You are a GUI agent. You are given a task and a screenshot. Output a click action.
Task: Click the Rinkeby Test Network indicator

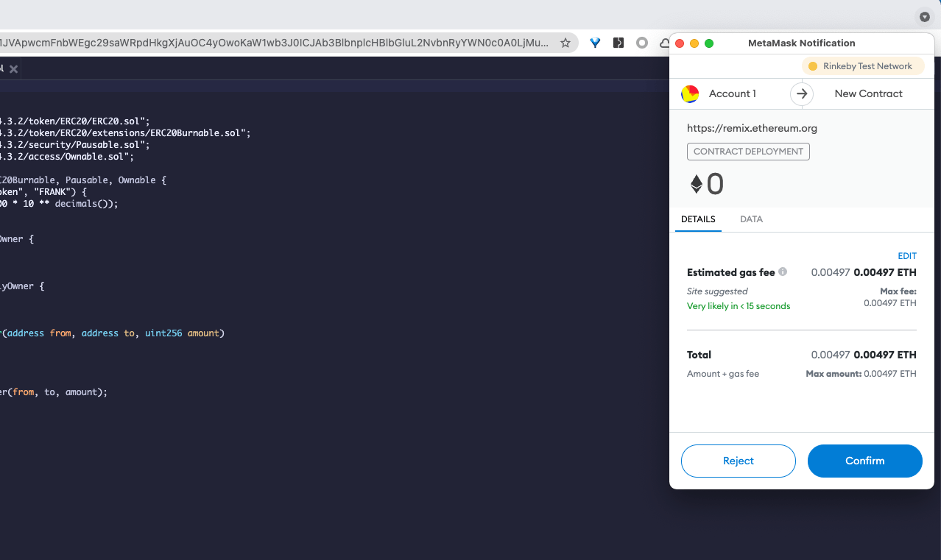(x=862, y=66)
